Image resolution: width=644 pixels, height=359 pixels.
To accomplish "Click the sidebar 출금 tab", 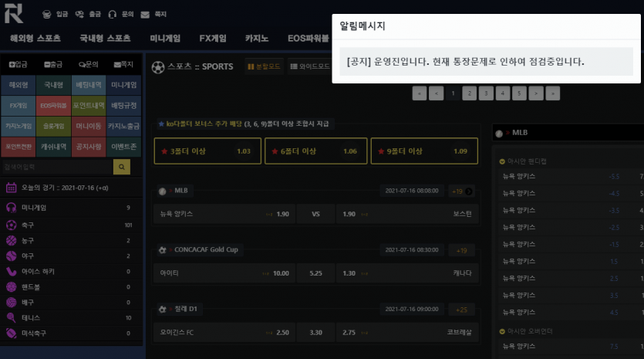I will (x=53, y=64).
